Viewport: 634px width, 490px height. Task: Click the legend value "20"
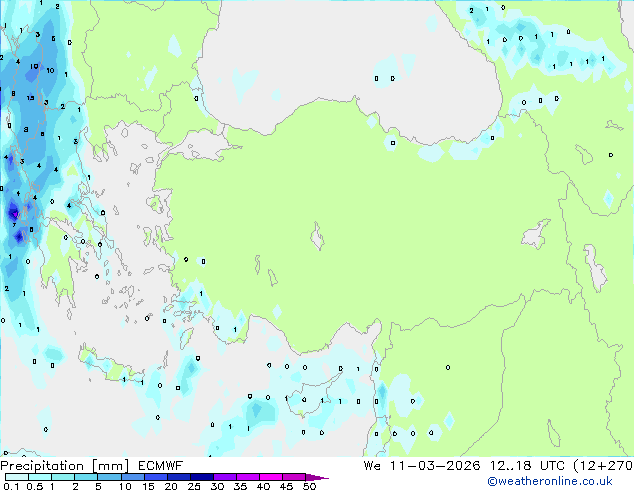171,486
